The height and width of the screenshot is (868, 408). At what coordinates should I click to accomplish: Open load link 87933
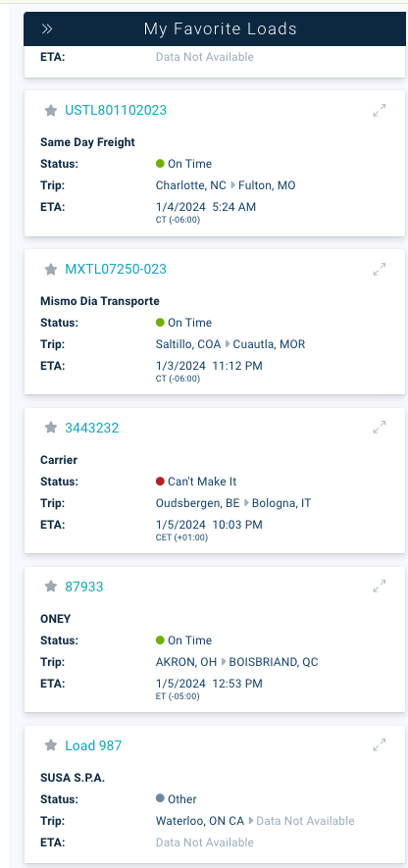pyautogui.click(x=84, y=587)
